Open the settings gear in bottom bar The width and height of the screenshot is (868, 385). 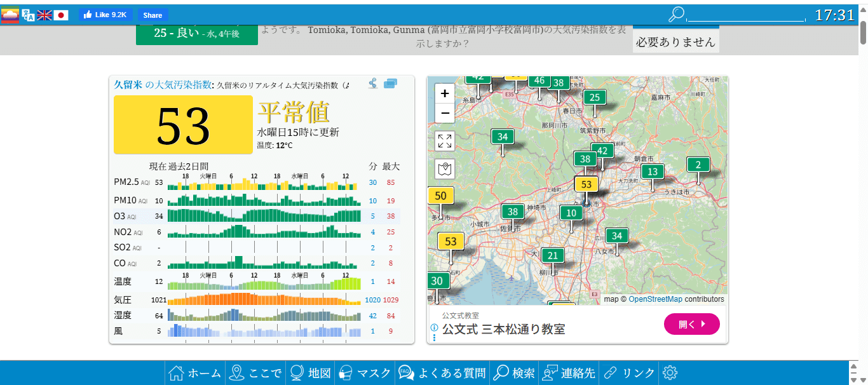[670, 373]
